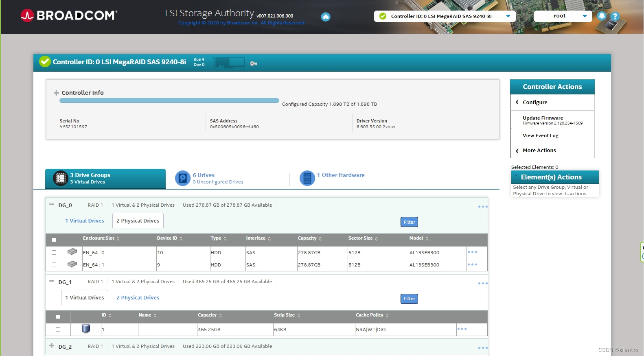Select 1 Virtual Drives tab in DG_1
This screenshot has height=356, width=644.
pyautogui.click(x=85, y=298)
